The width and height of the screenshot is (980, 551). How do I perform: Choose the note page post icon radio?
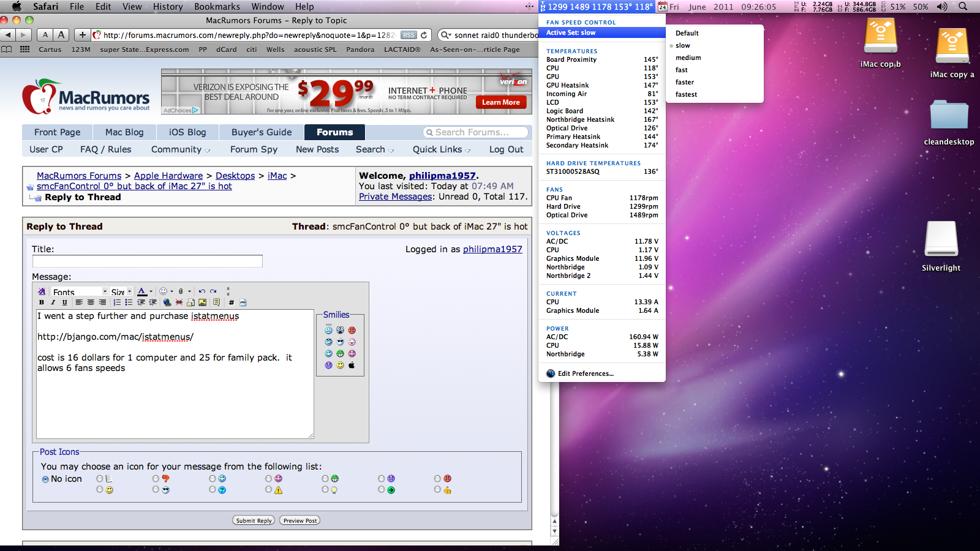click(99, 478)
